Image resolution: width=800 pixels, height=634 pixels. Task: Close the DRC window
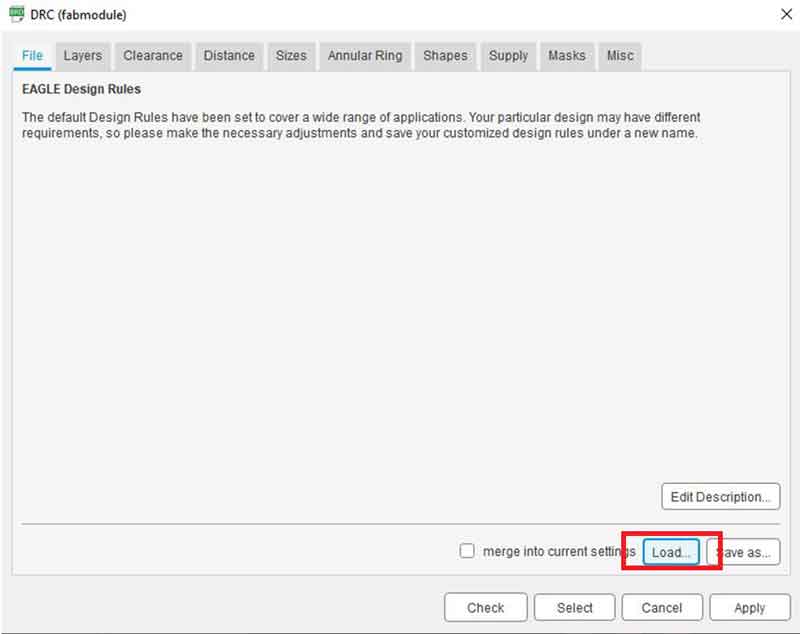click(786, 14)
